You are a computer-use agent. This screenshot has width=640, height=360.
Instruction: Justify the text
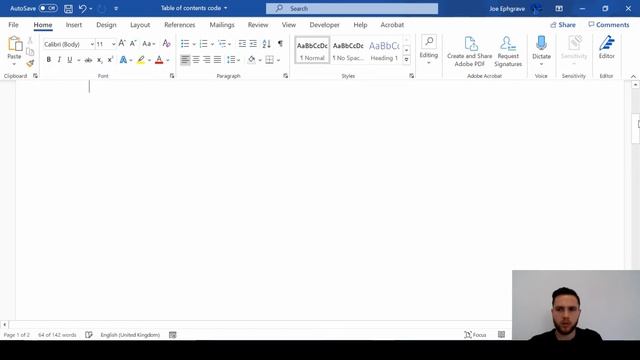(x=218, y=60)
